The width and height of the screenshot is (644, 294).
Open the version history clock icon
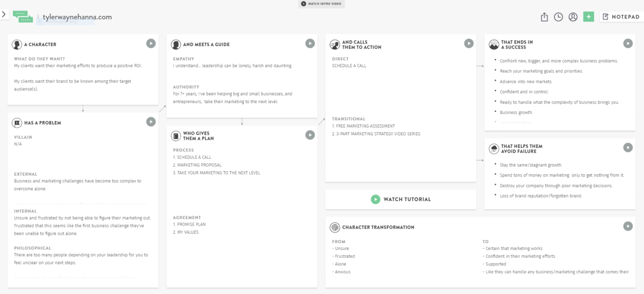(x=558, y=17)
